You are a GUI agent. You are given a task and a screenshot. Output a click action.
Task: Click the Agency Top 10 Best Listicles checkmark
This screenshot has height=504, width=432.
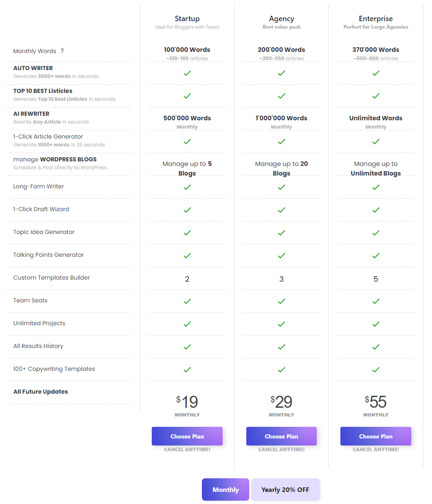(282, 96)
